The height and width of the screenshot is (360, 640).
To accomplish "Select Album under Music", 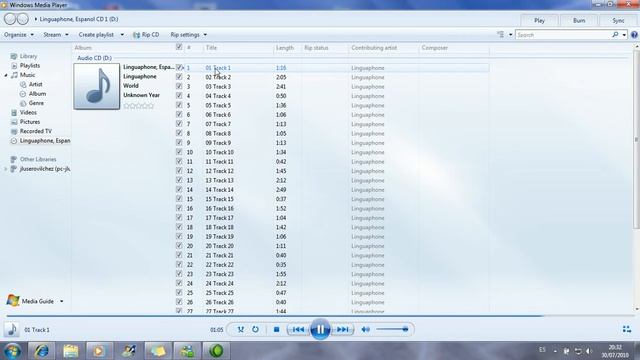I will [37, 93].
